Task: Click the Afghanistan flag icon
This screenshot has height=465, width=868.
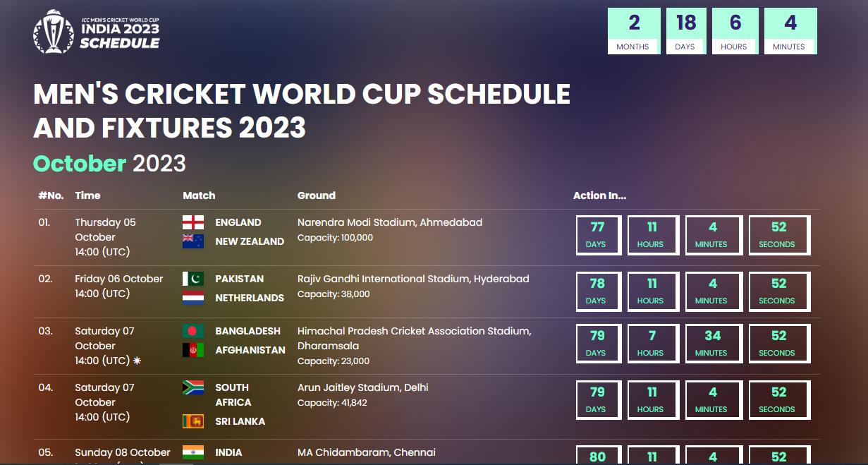Action: pos(192,349)
